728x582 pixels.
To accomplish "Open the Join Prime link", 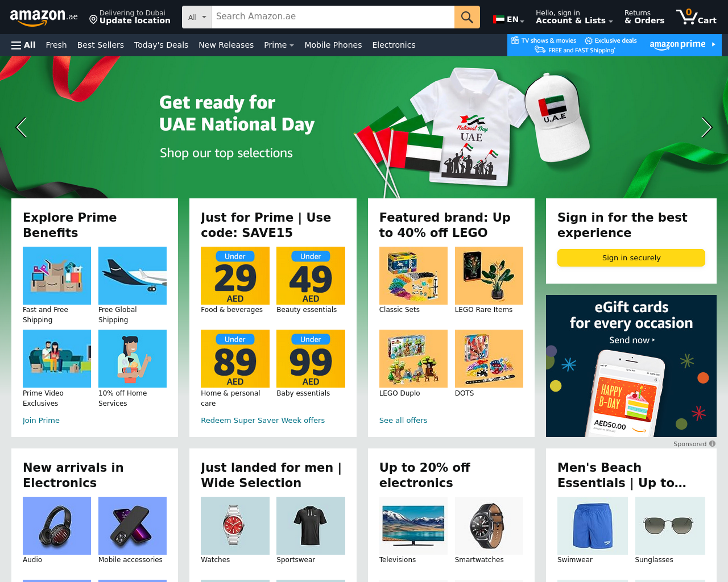I will pos(41,421).
